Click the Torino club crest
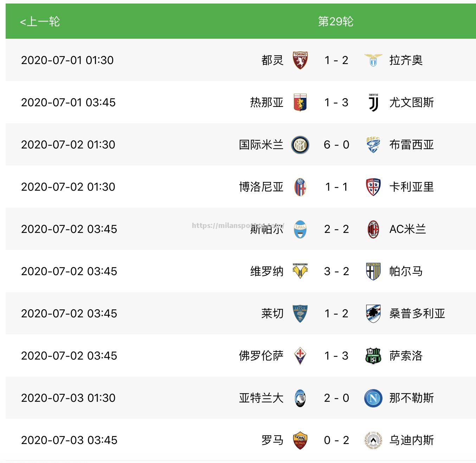 pyautogui.click(x=300, y=60)
